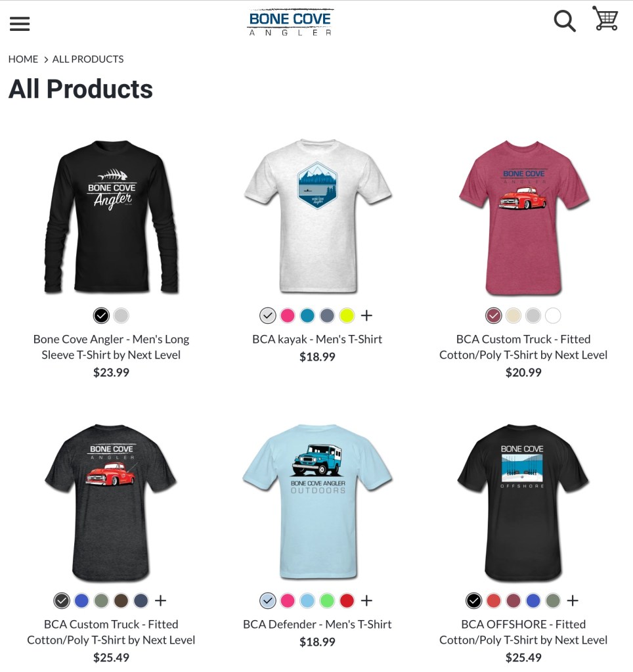Choose pink color for BCA kayak shirt
Screen dimensions: 633x672
coord(288,316)
